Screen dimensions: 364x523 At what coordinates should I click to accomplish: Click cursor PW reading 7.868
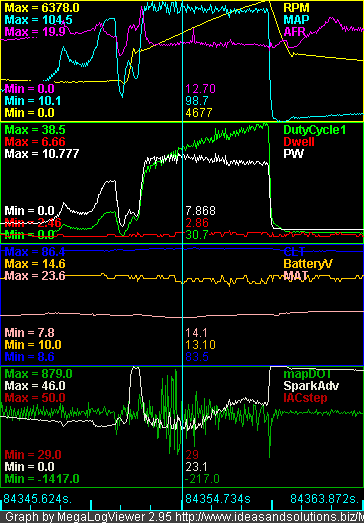tap(200, 211)
